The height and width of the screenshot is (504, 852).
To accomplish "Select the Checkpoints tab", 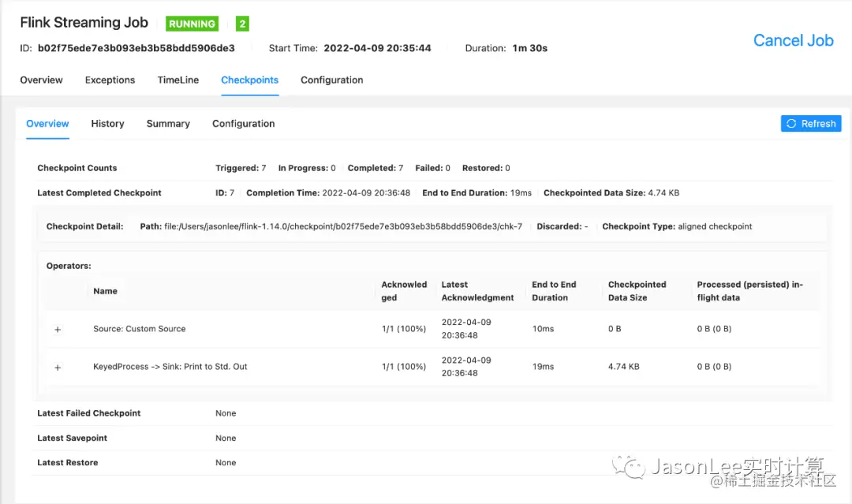I will (x=249, y=80).
